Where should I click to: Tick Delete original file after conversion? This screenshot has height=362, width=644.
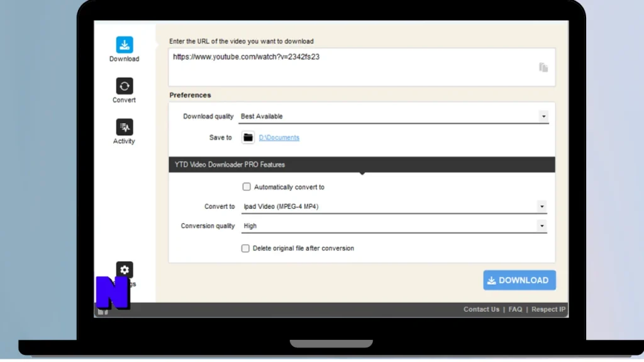[x=245, y=248]
